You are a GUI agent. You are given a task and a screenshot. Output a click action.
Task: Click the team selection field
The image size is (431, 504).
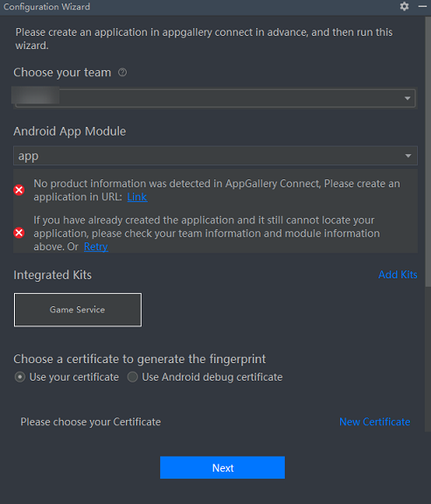215,98
